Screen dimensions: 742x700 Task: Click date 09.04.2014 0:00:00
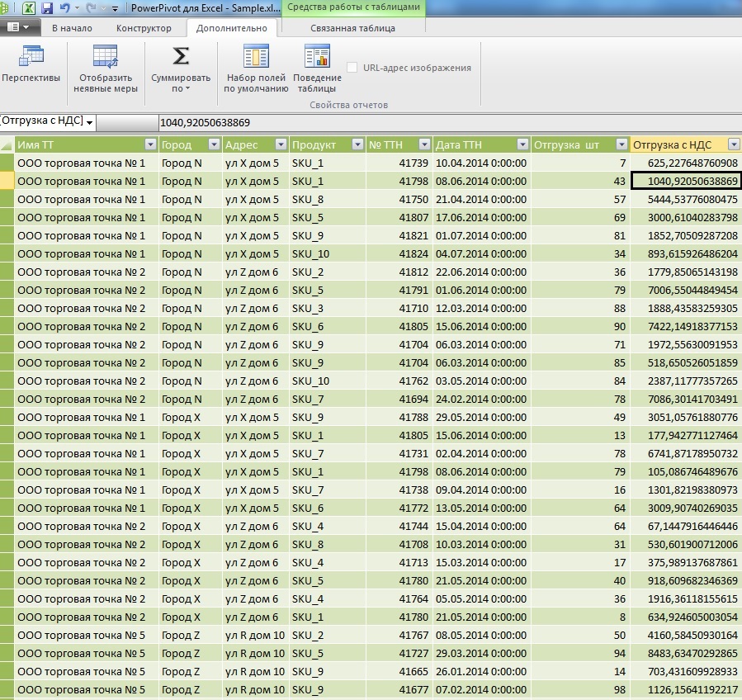482,490
